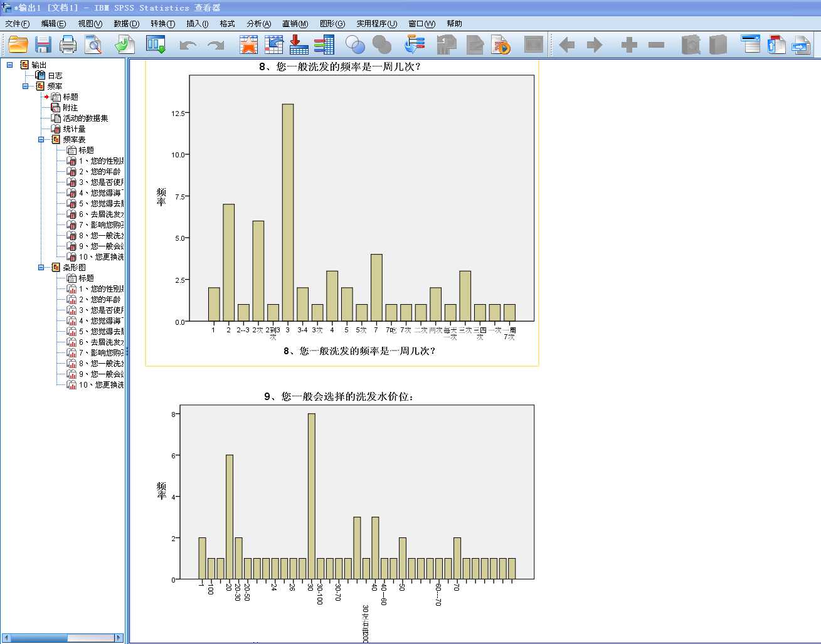This screenshot has width=821, height=644.
Task: Click the Open file folder icon
Action: tap(18, 45)
